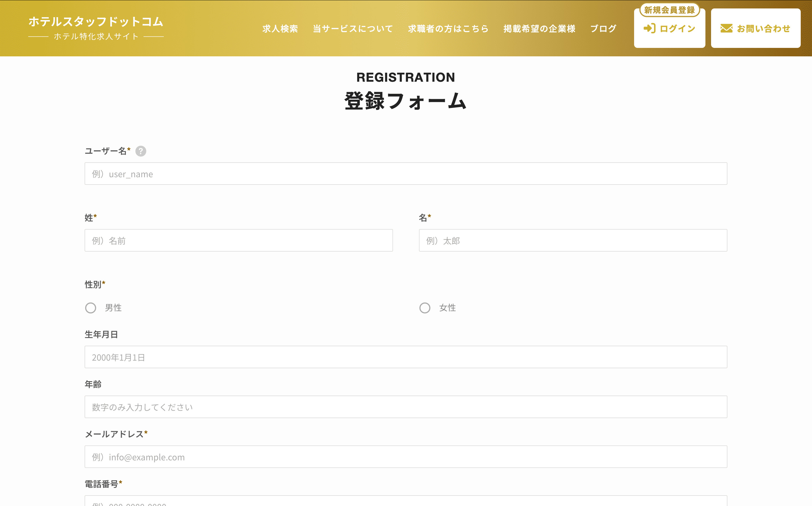
Task: Open 掲載希望の企業様 navigation link
Action: (539, 29)
